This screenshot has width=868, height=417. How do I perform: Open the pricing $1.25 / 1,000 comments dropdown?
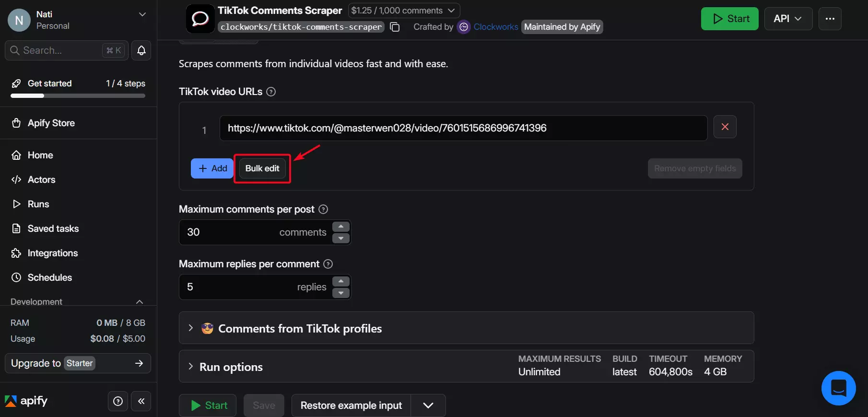pos(404,11)
